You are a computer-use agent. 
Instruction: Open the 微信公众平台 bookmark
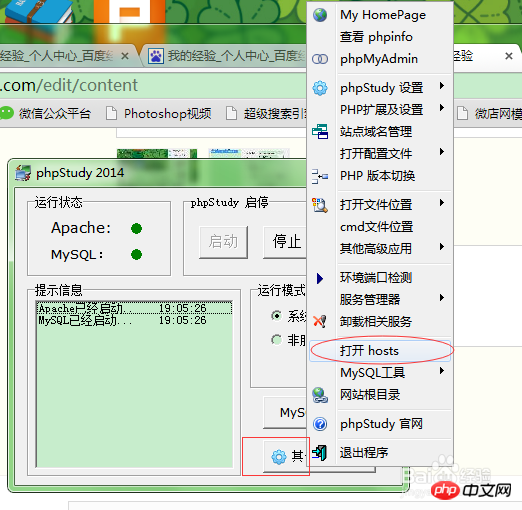tap(46, 114)
